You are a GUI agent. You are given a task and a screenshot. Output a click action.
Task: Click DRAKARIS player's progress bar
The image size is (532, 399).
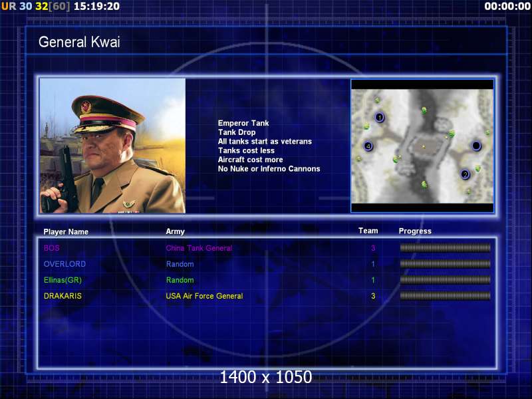tap(445, 296)
